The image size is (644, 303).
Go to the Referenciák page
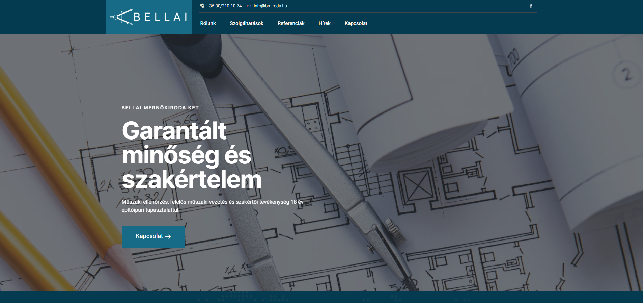click(291, 23)
